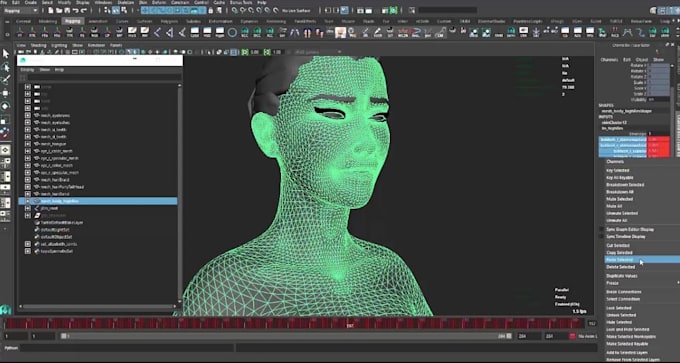The width and height of the screenshot is (680, 363).
Task: Click the playback range slider bar
Action: point(286,336)
